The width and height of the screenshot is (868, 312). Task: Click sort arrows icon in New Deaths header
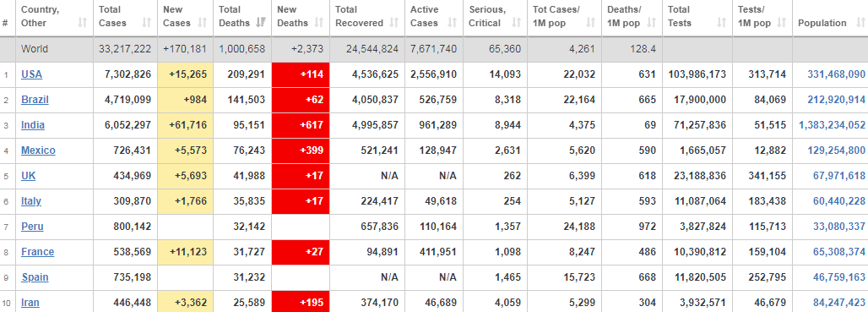click(319, 23)
